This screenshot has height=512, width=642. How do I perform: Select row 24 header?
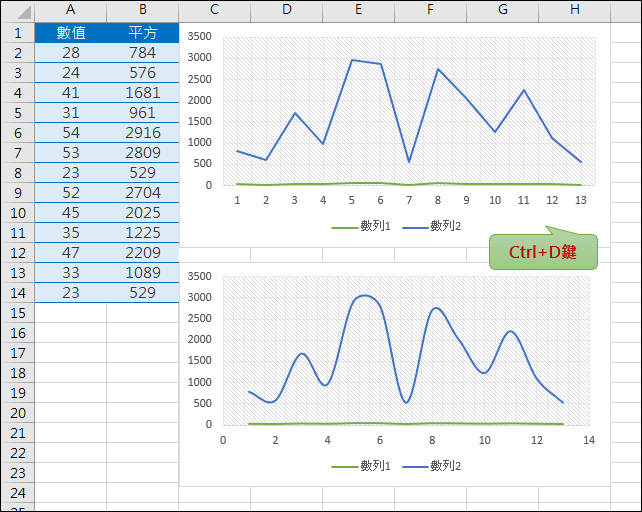[x=18, y=493]
